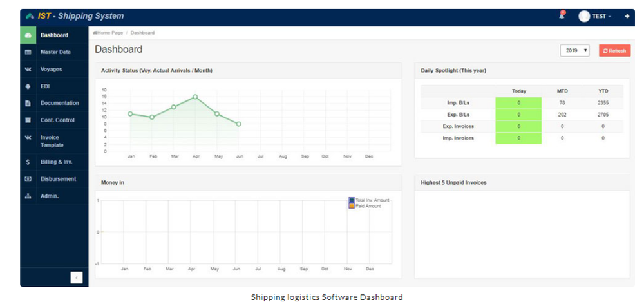Viewport: 644px width, 302px height.
Task: Open the Dashboard menu item
Action: [54, 35]
